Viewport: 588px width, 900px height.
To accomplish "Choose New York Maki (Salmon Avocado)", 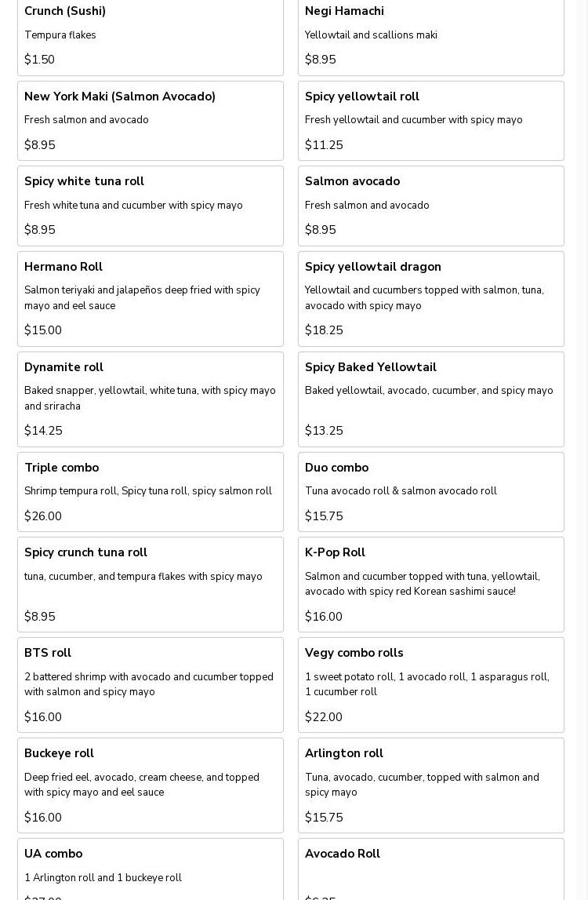I will (150, 121).
